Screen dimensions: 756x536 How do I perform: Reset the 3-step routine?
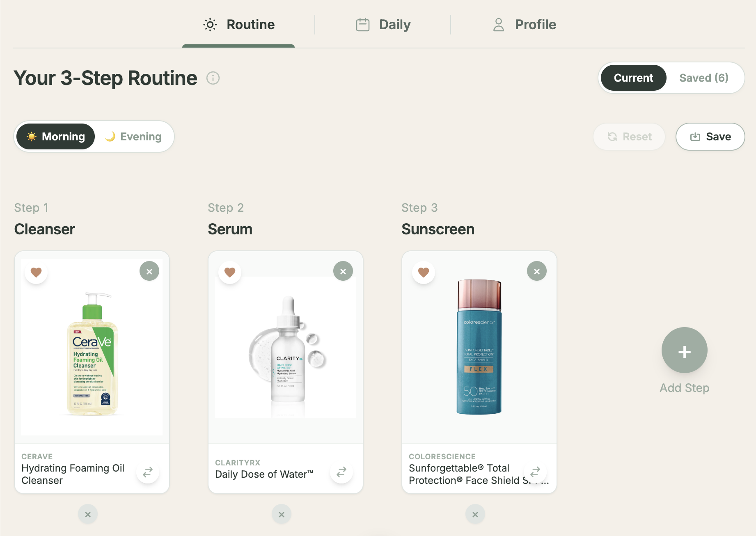pos(629,136)
